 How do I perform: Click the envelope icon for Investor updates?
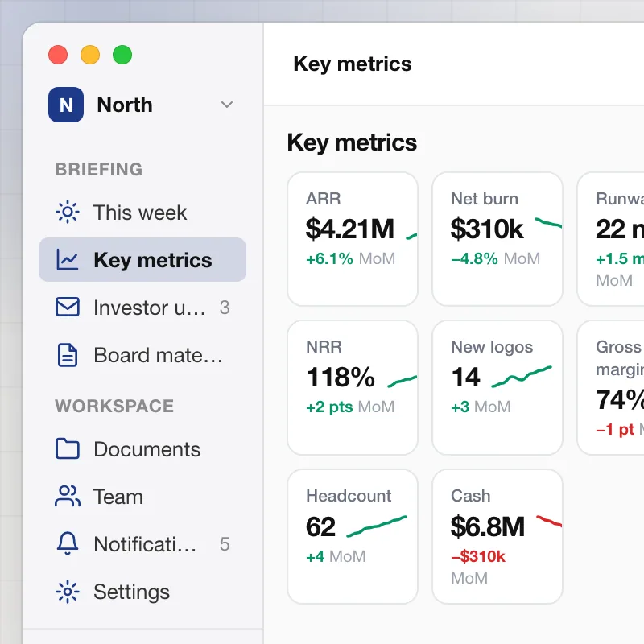tap(68, 308)
